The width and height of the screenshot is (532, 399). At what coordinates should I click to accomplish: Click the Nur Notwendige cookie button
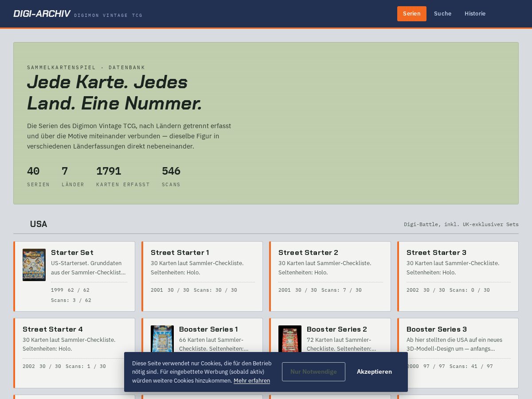coord(313,372)
